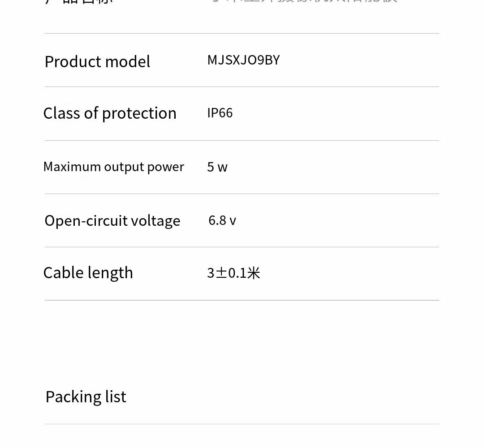The image size is (484, 448).
Task: Click the Cable length label
Action: [x=88, y=273]
